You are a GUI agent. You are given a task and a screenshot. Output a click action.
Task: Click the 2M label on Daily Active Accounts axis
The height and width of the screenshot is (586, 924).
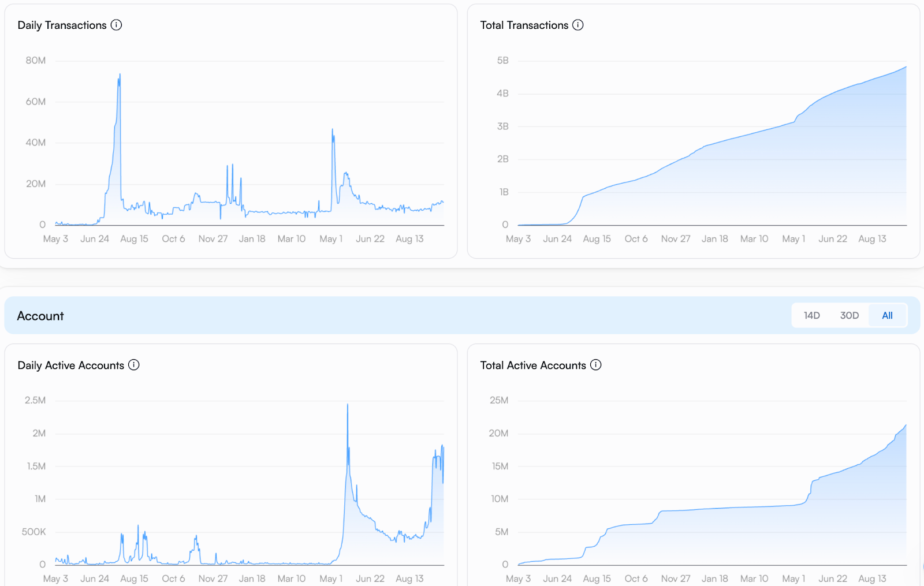pos(39,434)
